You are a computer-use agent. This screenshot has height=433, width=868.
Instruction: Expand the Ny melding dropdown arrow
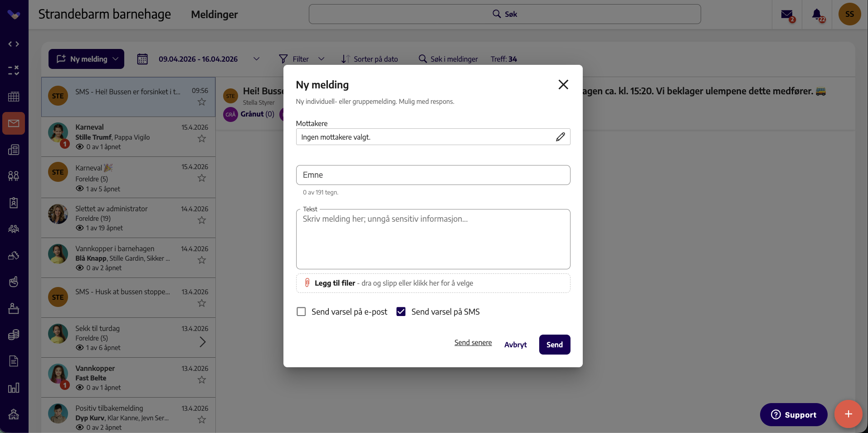click(115, 59)
